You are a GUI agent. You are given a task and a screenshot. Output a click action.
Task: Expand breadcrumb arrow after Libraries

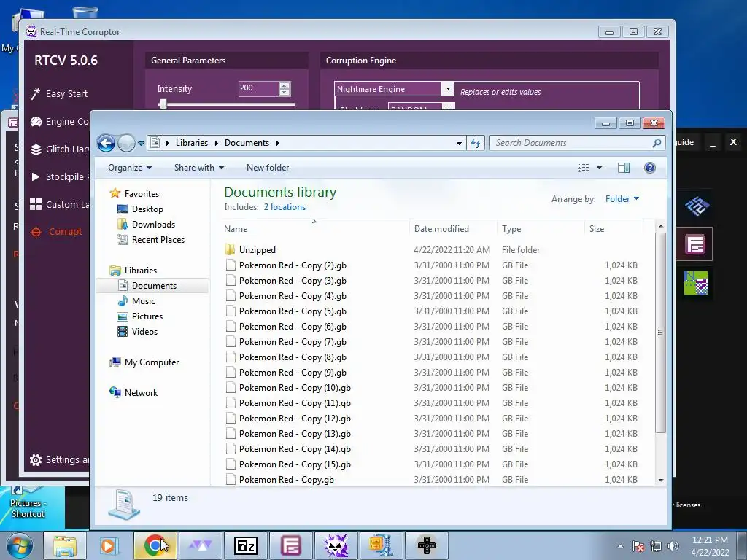pyautogui.click(x=216, y=143)
